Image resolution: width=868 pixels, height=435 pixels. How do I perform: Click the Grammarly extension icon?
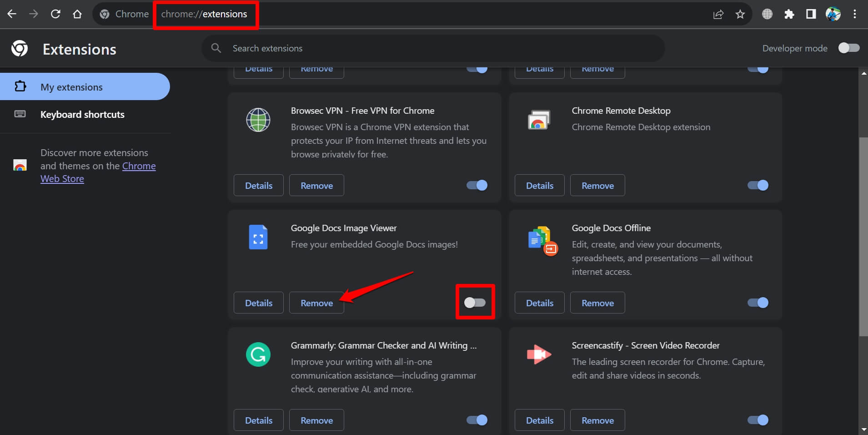click(258, 354)
